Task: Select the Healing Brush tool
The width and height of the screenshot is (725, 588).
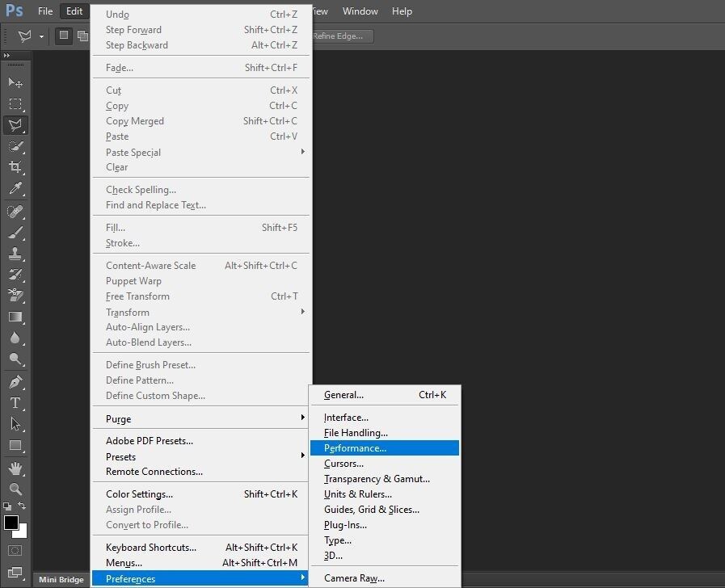Action: [x=15, y=212]
